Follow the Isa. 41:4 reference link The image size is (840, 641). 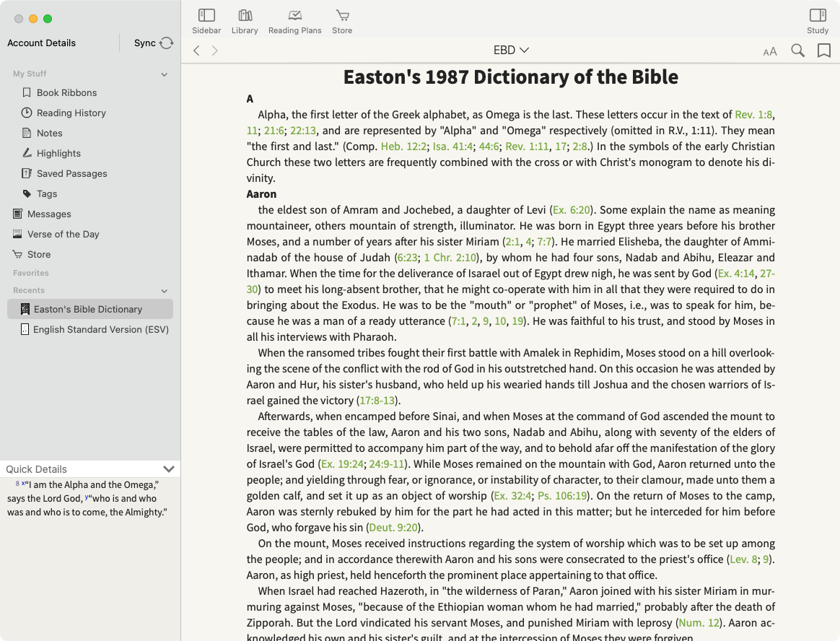(452, 147)
